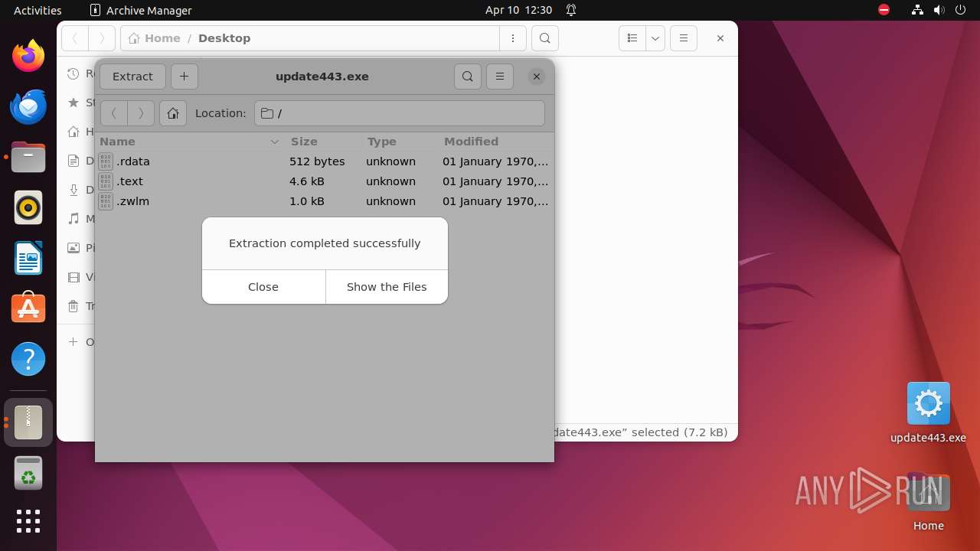The width and height of the screenshot is (980, 551).
Task: Click Desktop in Files path bar
Action: [x=224, y=38]
